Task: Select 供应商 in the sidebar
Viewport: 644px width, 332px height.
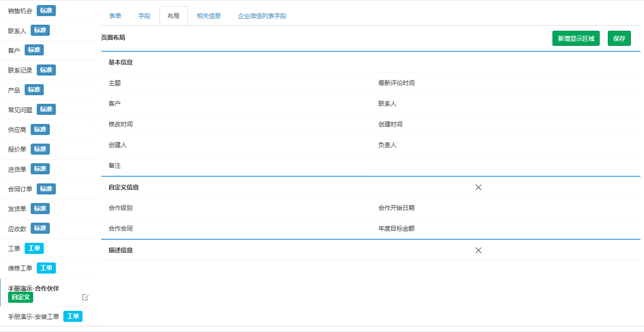Action: [48, 129]
